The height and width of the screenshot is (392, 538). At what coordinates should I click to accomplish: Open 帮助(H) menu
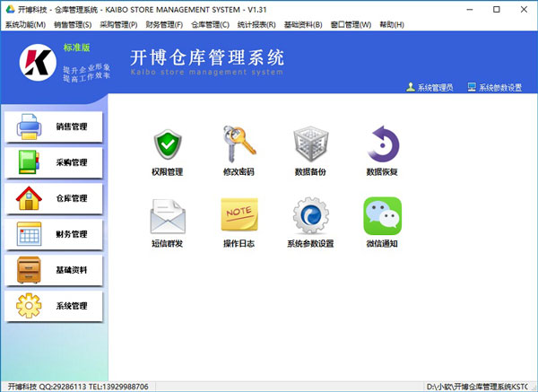[392, 25]
